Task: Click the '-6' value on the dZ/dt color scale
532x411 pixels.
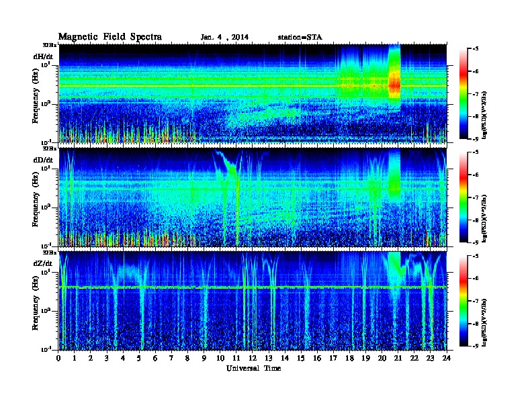Action: (475, 279)
